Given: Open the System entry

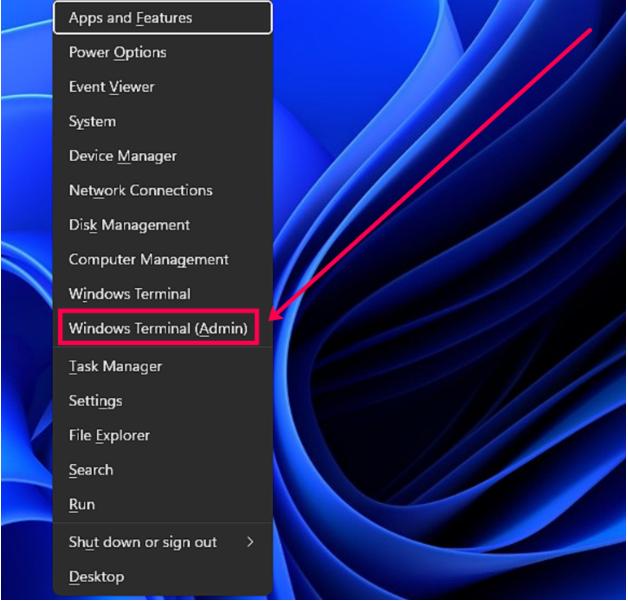Looking at the screenshot, I should [x=163, y=121].
